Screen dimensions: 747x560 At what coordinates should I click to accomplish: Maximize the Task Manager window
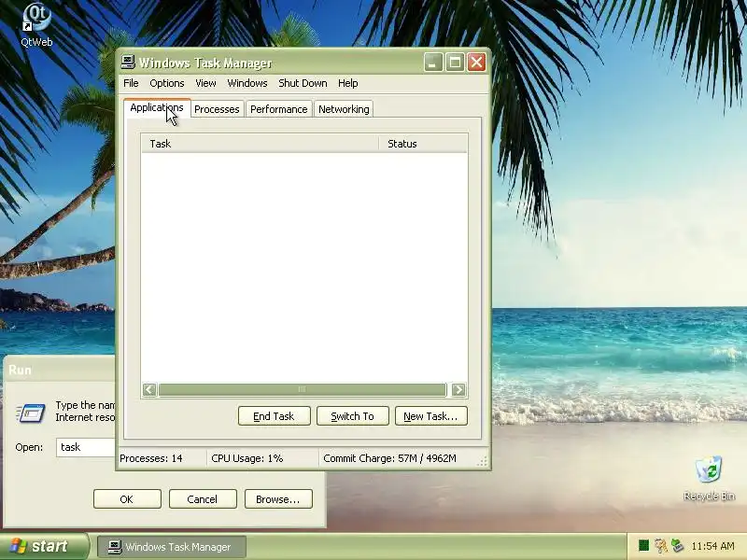(x=455, y=63)
